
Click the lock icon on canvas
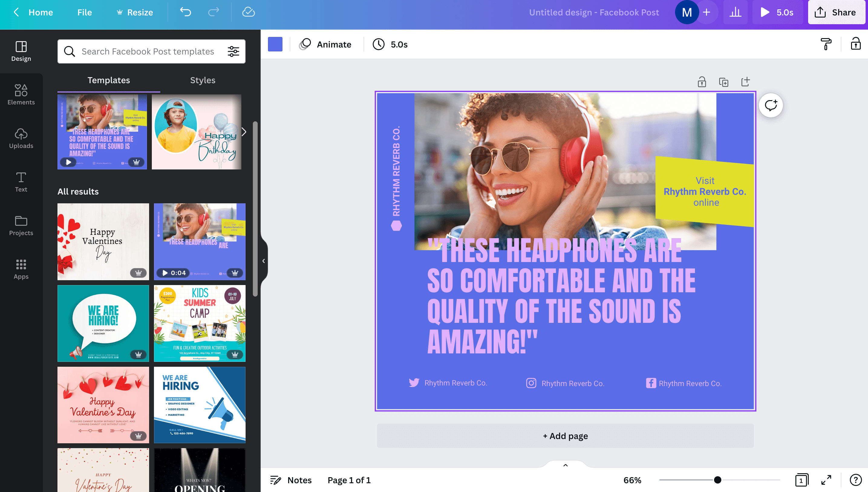[702, 82]
